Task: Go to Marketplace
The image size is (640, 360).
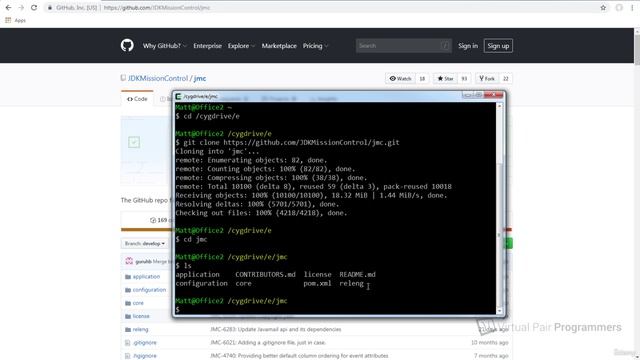Action: pos(279,46)
